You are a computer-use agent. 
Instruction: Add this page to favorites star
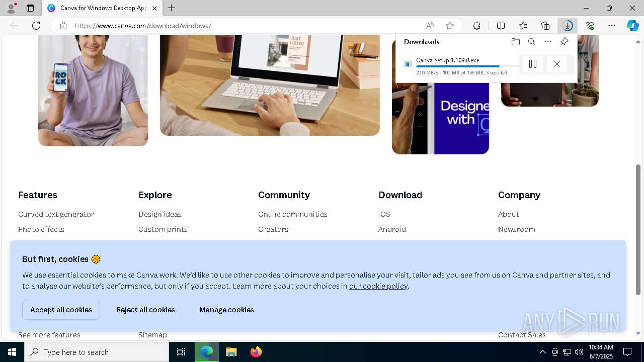pos(450,26)
